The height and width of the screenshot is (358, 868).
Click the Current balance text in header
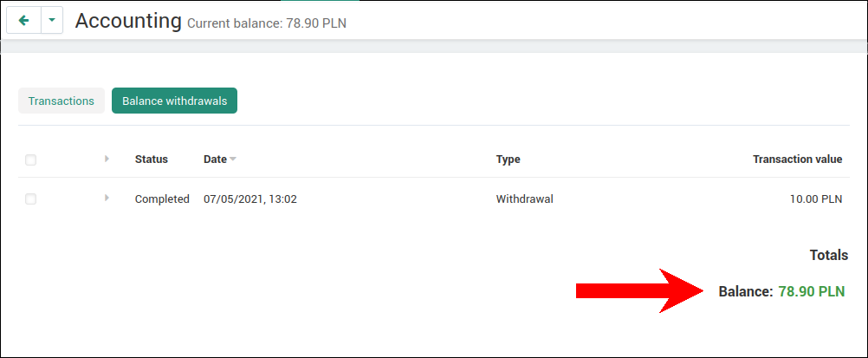(267, 23)
